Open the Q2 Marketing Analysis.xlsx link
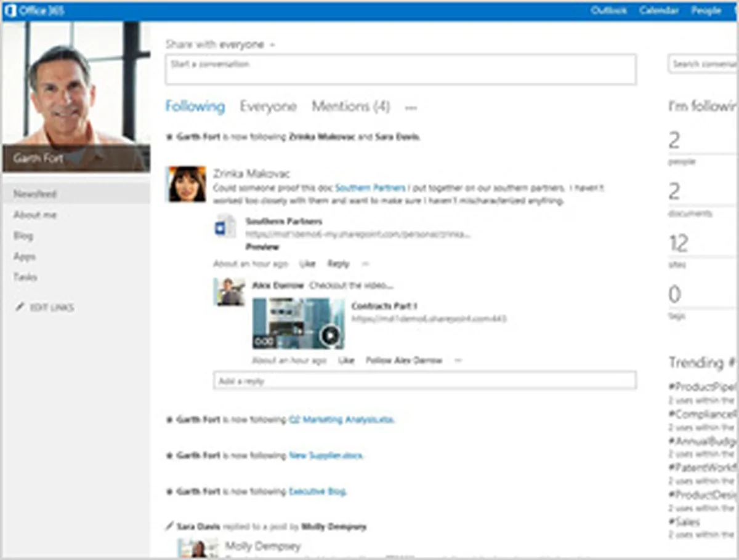 [x=342, y=420]
